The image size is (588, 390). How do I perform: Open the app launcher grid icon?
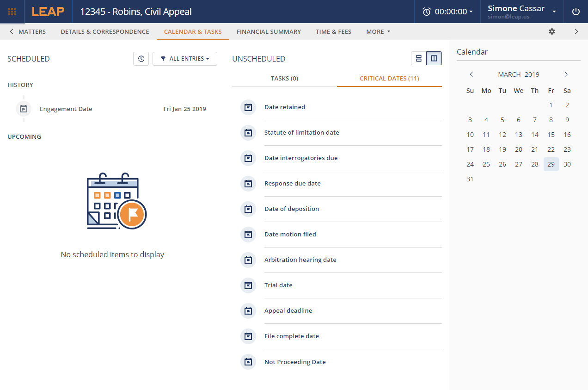point(12,12)
